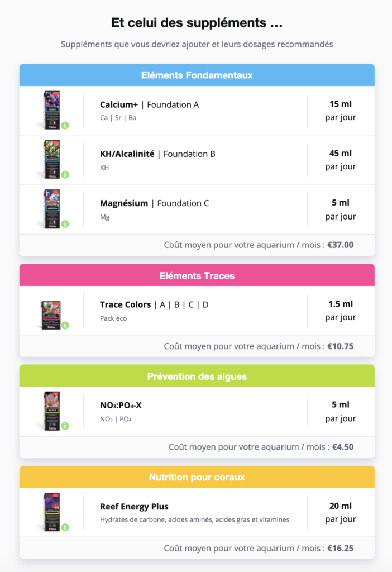Viewport: 392px width, 572px height.
Task: Select the Eléments Traces pink header
Action: 197,275
